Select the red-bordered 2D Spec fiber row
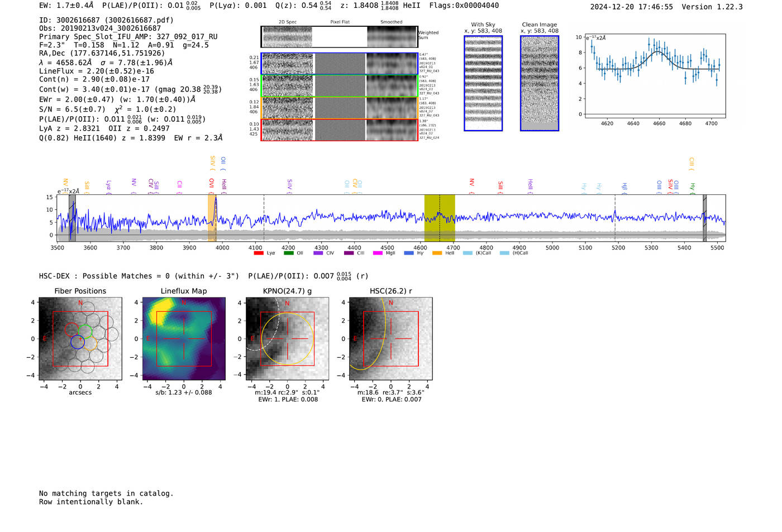This screenshot has width=782, height=532. pos(287,130)
